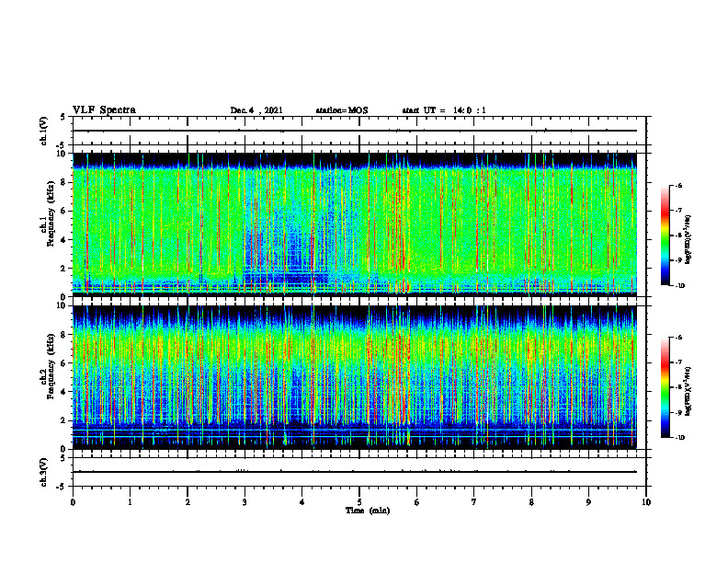This screenshot has height=563, width=728.
Task: Click the time axis tick label "6"
Action: pos(417,502)
